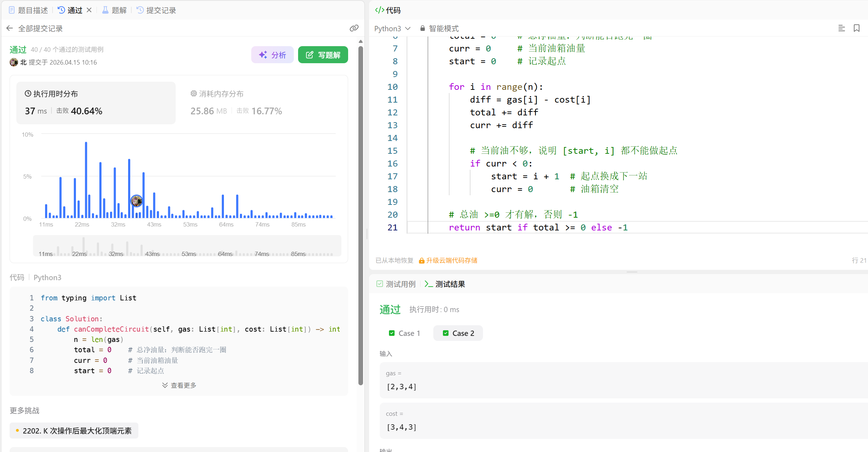Image resolution: width=868 pixels, height=452 pixels.
Task: Open the Python3 language dropdown
Action: pyautogui.click(x=392, y=28)
